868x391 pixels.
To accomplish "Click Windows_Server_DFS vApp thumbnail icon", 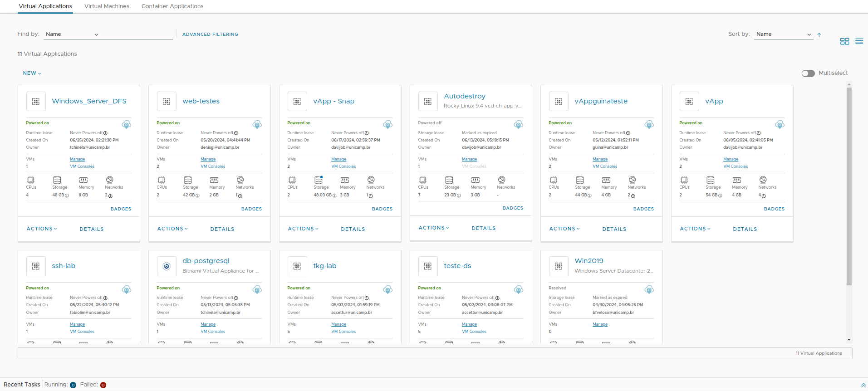I will pos(36,102).
